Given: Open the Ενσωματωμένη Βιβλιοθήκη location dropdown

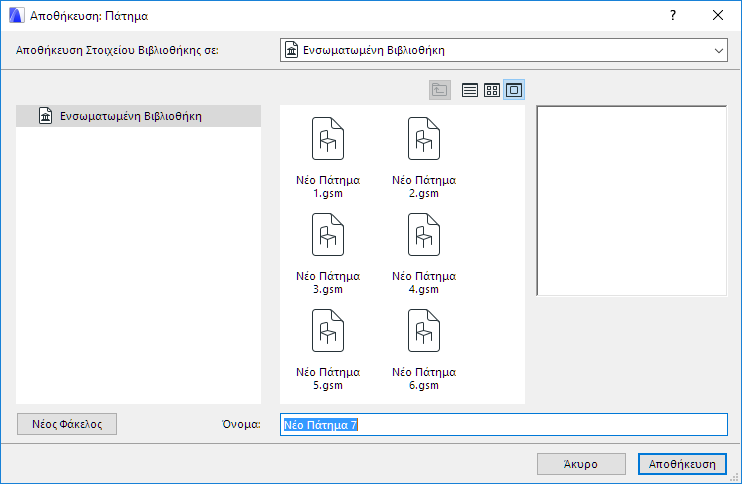Looking at the screenshot, I should pos(504,50).
